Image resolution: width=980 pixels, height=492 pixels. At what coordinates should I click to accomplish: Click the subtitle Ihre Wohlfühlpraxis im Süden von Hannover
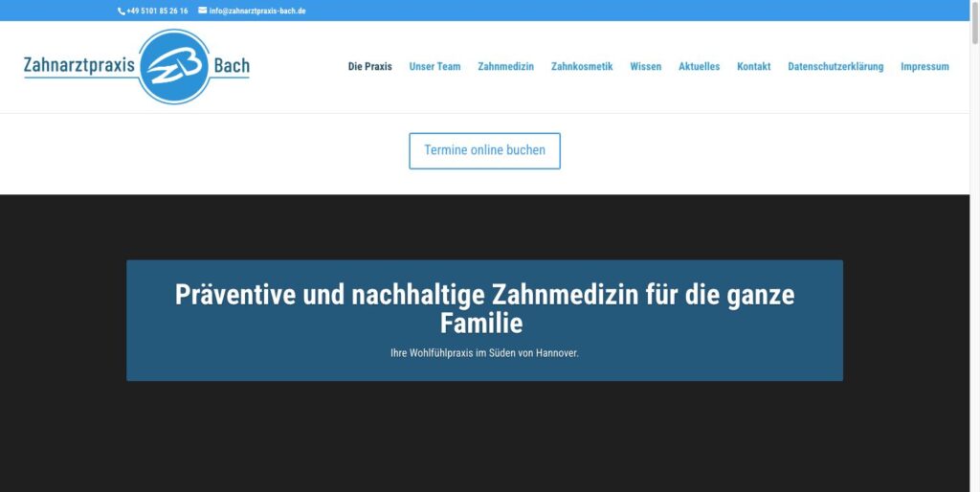tap(484, 353)
